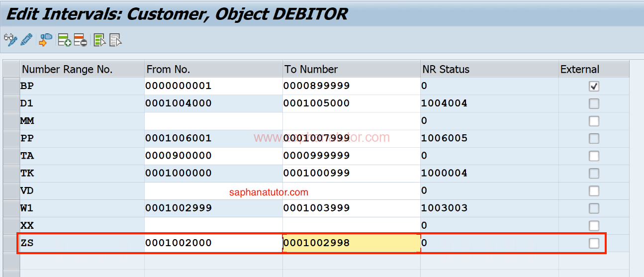The height and width of the screenshot is (277, 644).
Task: Click To Number field 0000899999 for BP
Action: (x=351, y=86)
